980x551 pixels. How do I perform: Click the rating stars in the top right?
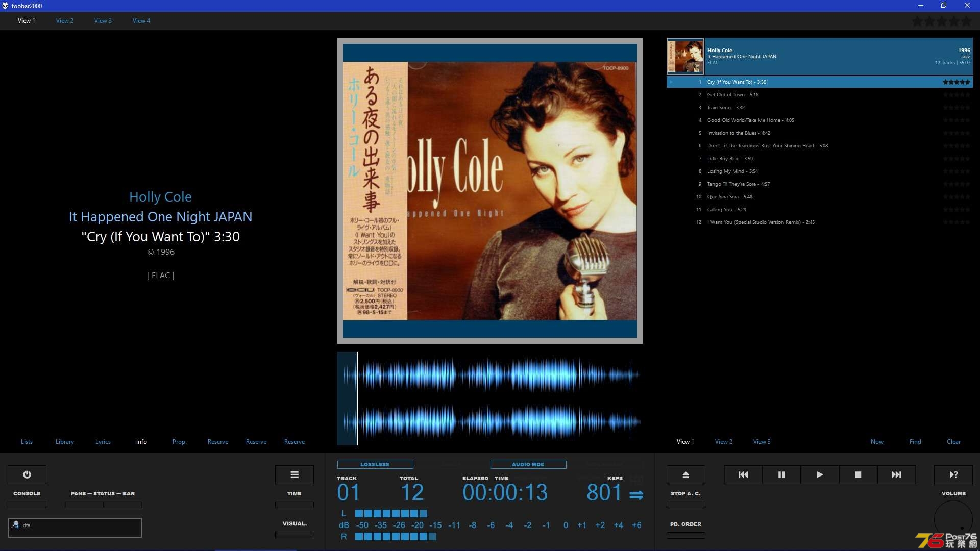942,21
